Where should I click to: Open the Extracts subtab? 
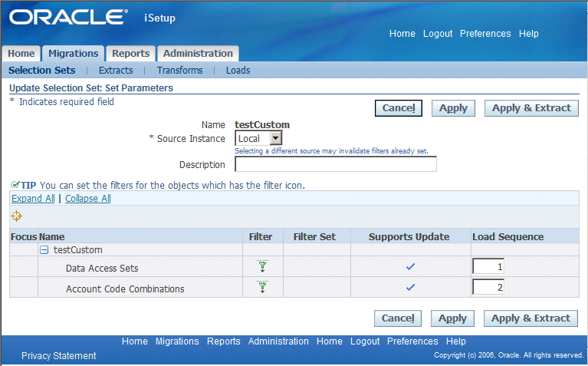[x=116, y=70]
